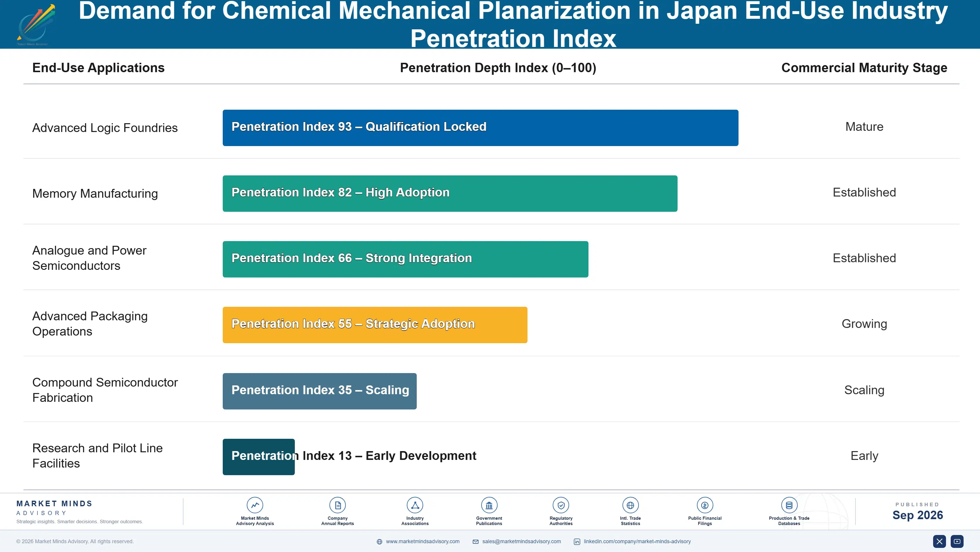The width and height of the screenshot is (980, 552).
Task: Click the LinkedIn icon in footer
Action: point(577,542)
